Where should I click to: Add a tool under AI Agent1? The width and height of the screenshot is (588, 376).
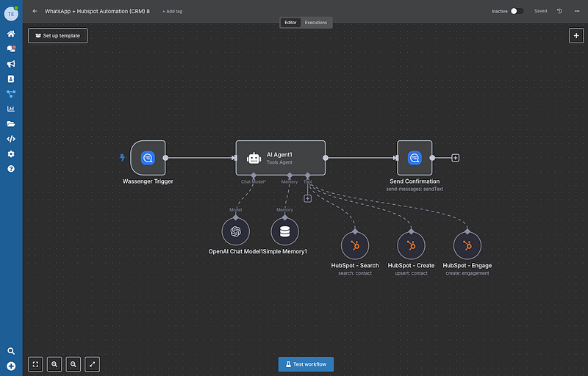(307, 198)
